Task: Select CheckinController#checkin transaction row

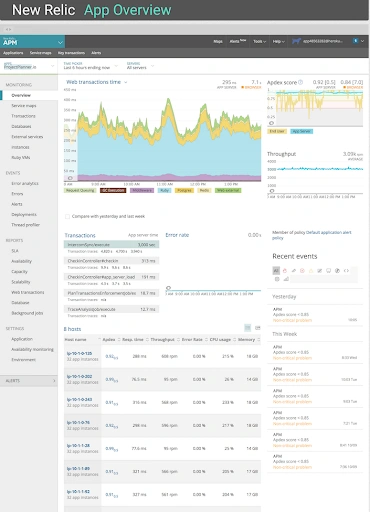Action: coord(111,261)
